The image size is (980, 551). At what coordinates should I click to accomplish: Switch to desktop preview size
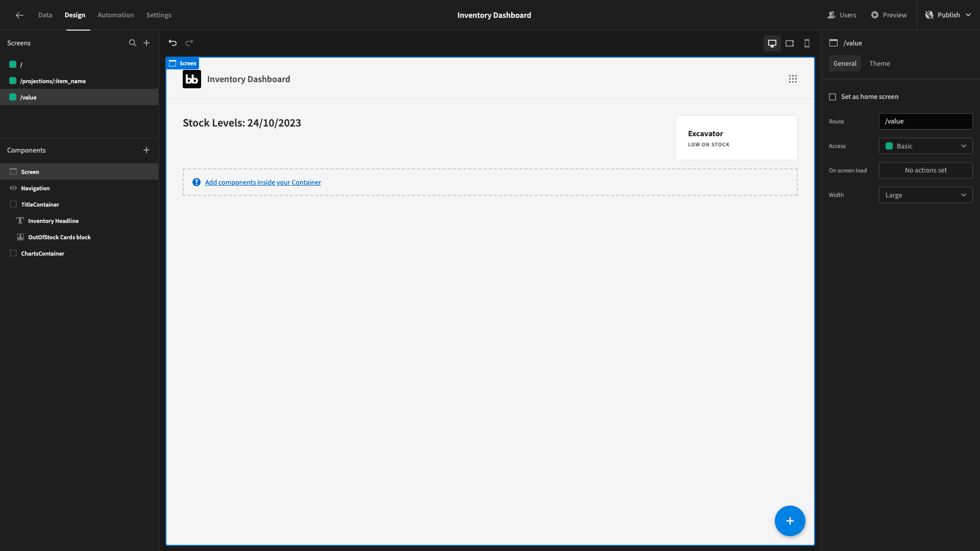point(772,43)
